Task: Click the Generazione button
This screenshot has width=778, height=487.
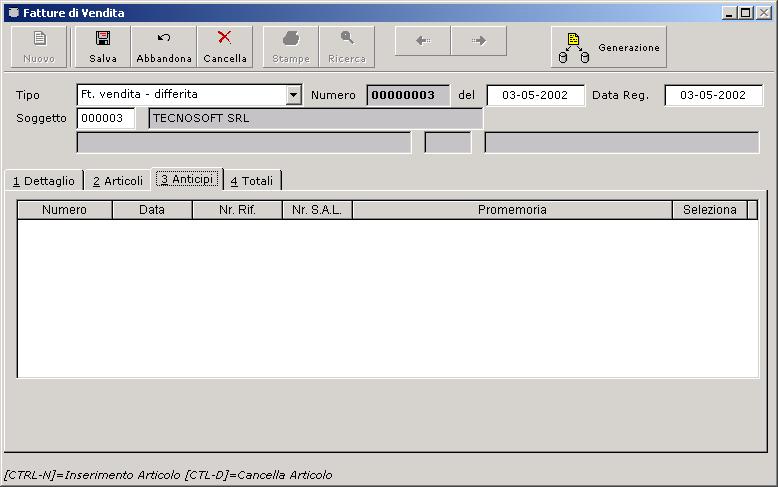Action: point(609,47)
